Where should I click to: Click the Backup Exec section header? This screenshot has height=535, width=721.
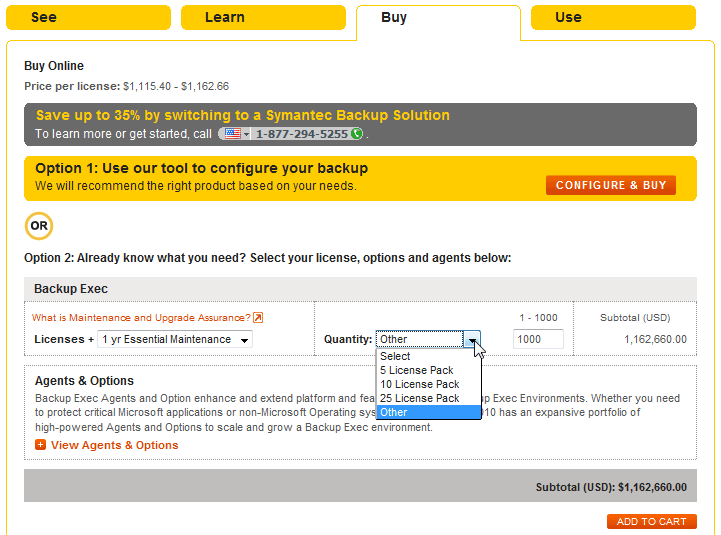pos(360,289)
